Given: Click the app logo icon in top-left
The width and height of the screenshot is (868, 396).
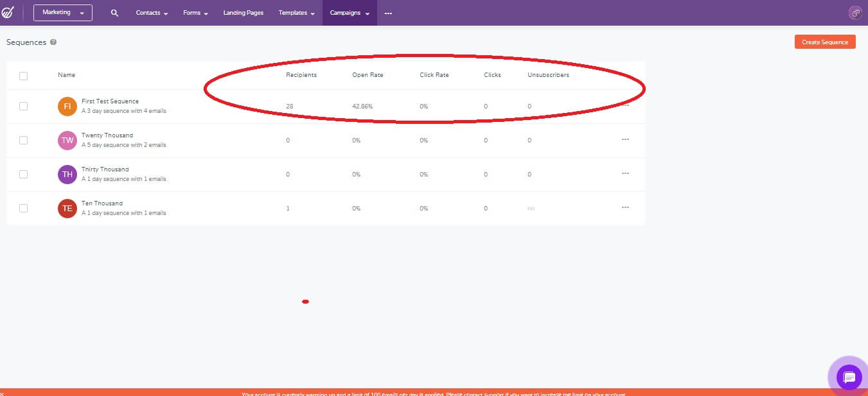Looking at the screenshot, I should point(8,13).
